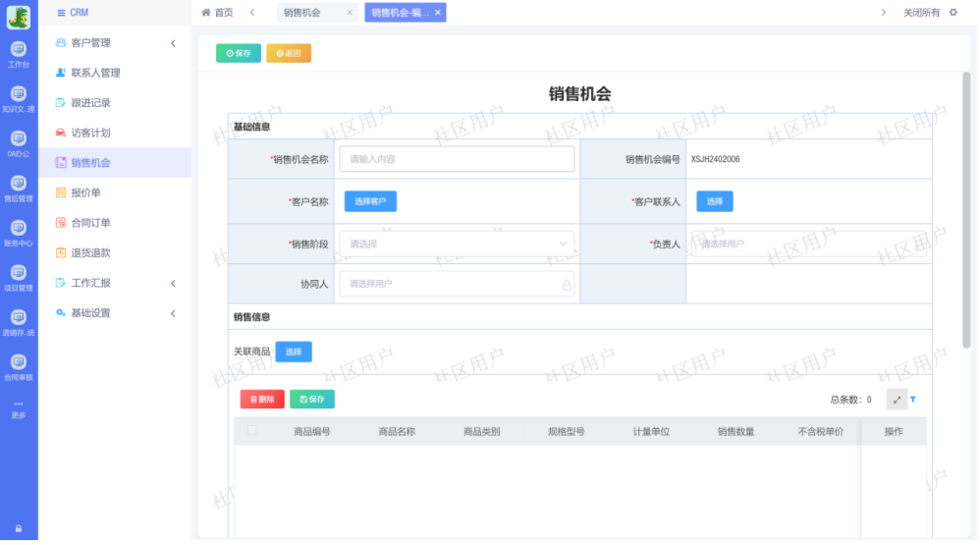
Task: Click the settings gear icon top right
Action: (953, 13)
